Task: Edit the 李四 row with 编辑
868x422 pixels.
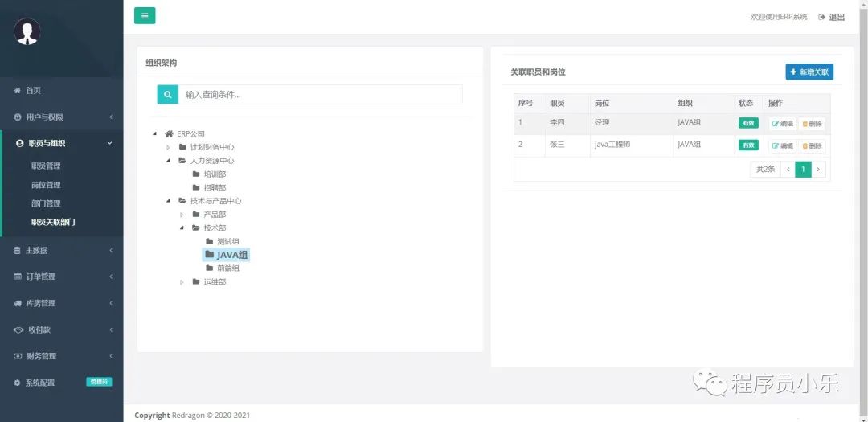Action: point(783,124)
